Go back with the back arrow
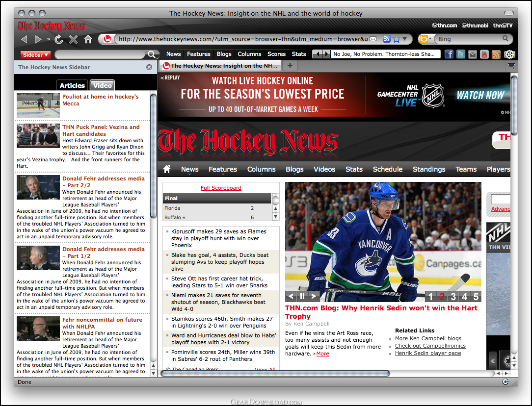The image size is (532, 406). (24, 39)
